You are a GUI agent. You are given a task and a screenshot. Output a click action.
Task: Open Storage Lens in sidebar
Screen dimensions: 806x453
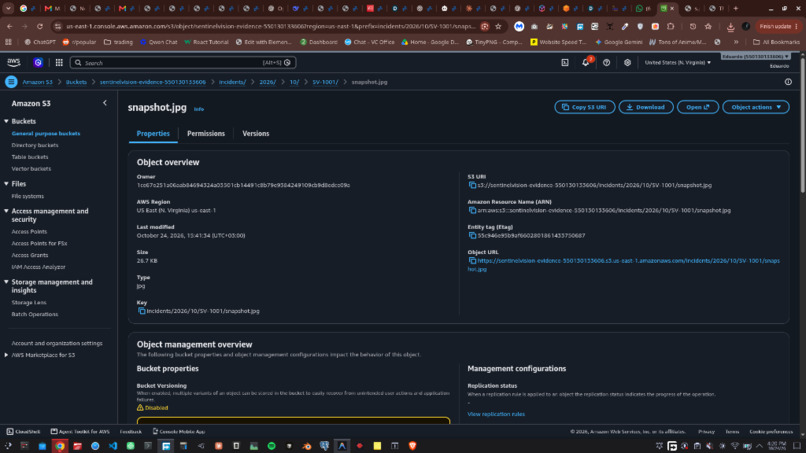point(29,302)
